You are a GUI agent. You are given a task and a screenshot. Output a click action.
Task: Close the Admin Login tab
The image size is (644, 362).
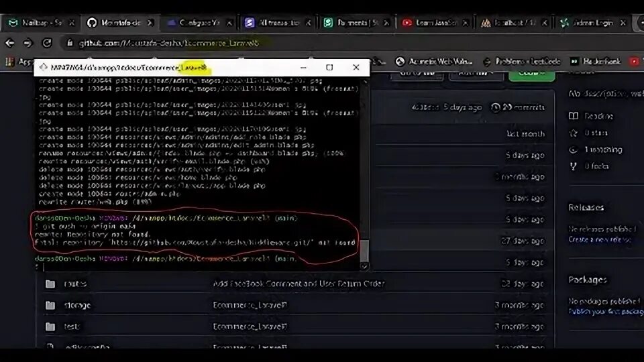[623, 23]
